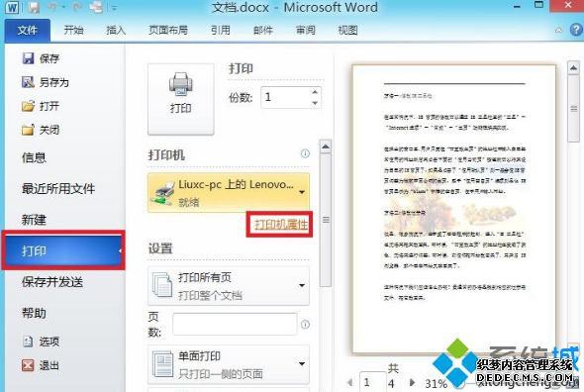Switch to the 插入 ribbon tab
The width and height of the screenshot is (584, 392).
point(116,30)
